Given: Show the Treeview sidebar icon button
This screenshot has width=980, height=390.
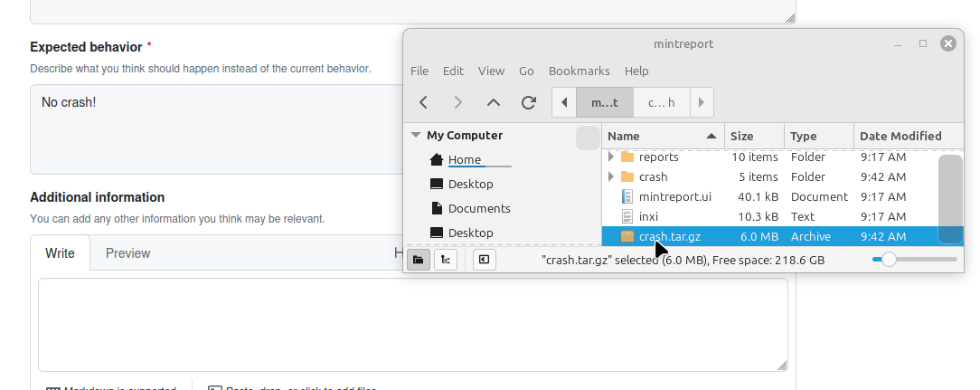Looking at the screenshot, I should pyautogui.click(x=446, y=260).
